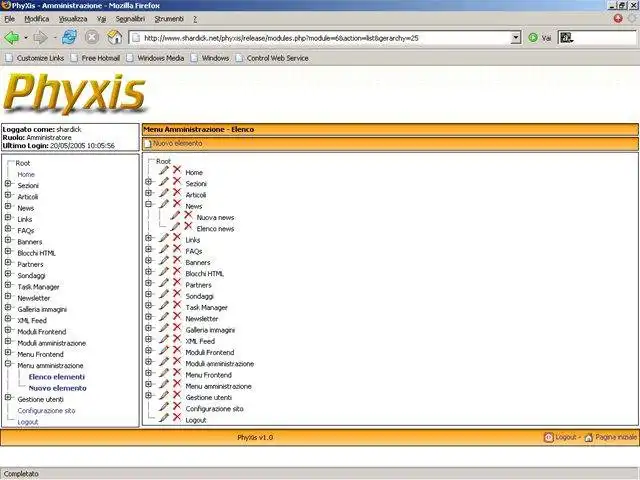Collapse the News node in main tree
Viewport: 640px width, 480px height.
coord(149,204)
